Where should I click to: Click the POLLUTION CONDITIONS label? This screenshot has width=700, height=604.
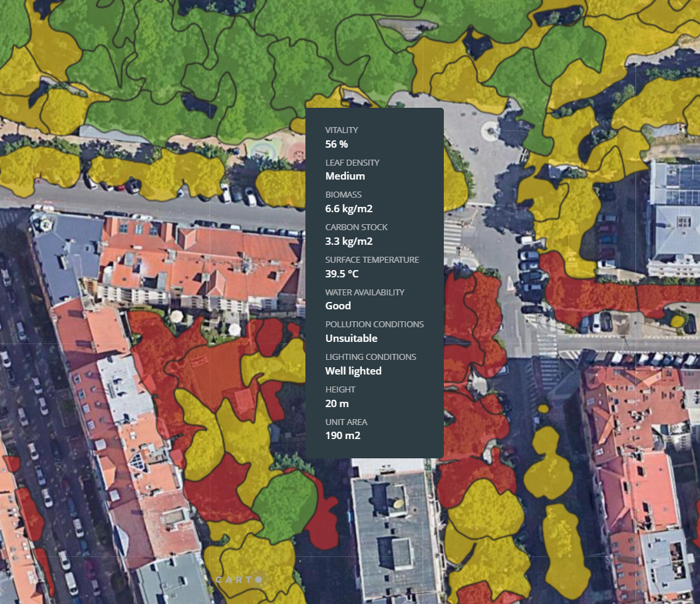pos(375,325)
